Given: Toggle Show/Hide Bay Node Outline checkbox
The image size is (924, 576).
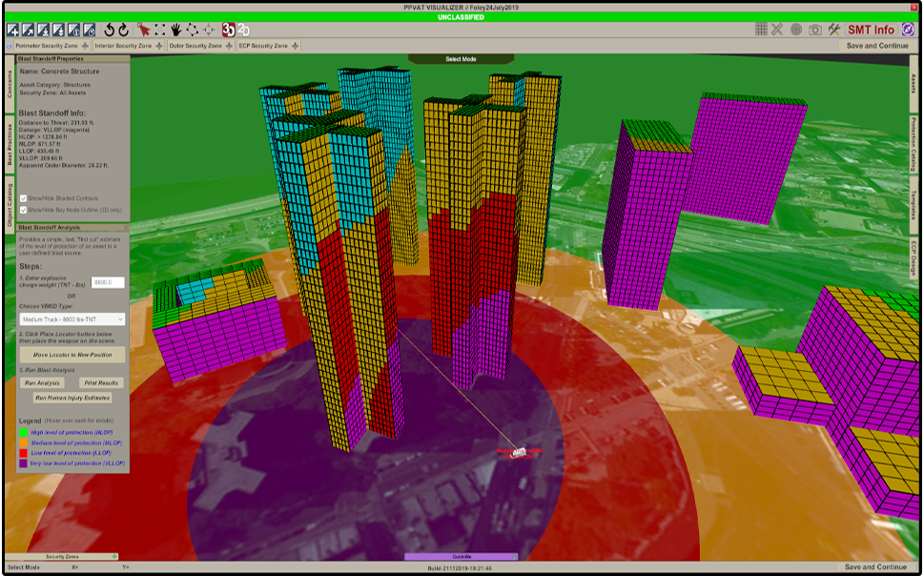Looking at the screenshot, I should (23, 209).
